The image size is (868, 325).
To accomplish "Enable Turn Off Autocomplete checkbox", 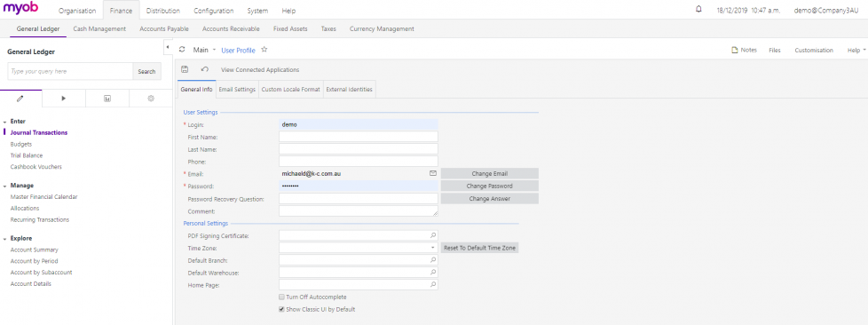I will click(281, 297).
